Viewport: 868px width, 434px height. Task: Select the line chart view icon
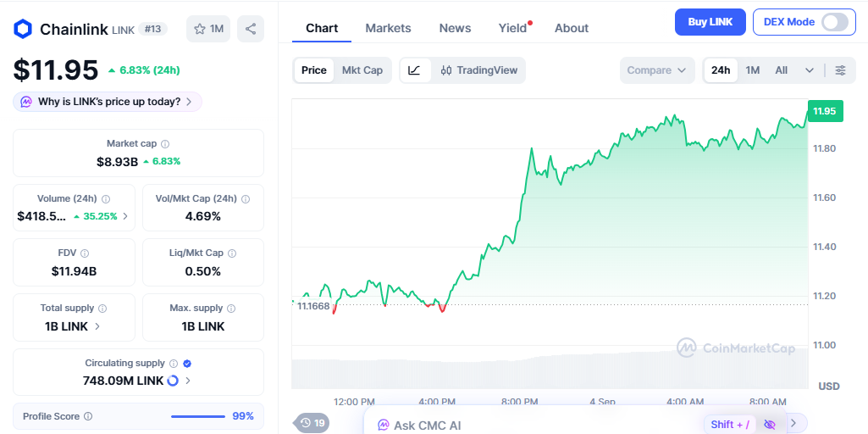click(415, 70)
